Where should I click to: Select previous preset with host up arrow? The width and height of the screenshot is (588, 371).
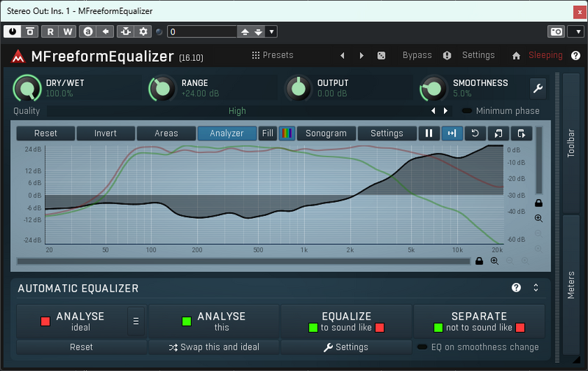pyautogui.click(x=245, y=32)
